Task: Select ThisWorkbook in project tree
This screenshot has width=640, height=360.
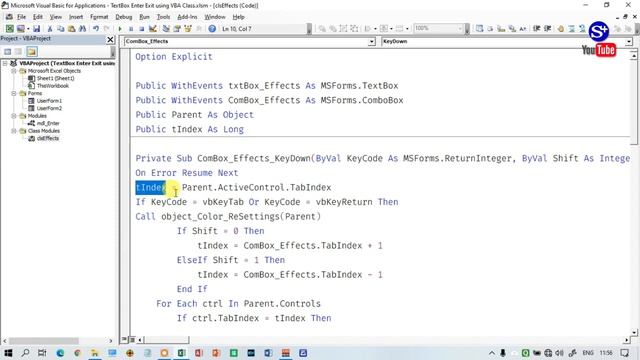Action: [53, 86]
